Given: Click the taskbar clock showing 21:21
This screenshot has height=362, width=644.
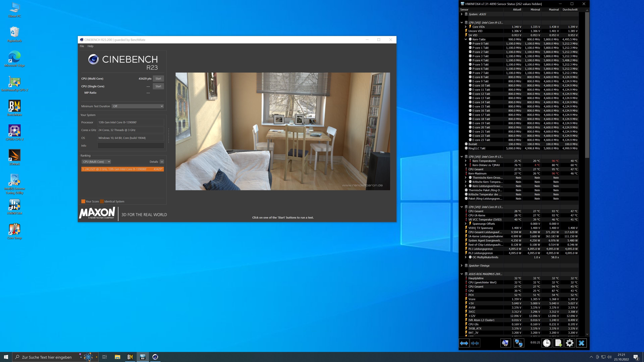Looking at the screenshot, I should (621, 357).
